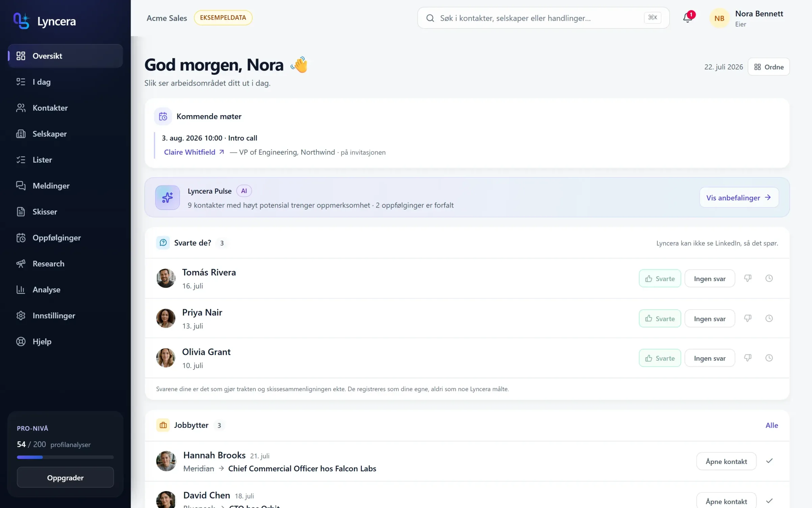The height and width of the screenshot is (508, 812).
Task: Click the 22. juli 2026 date
Action: pos(724,67)
